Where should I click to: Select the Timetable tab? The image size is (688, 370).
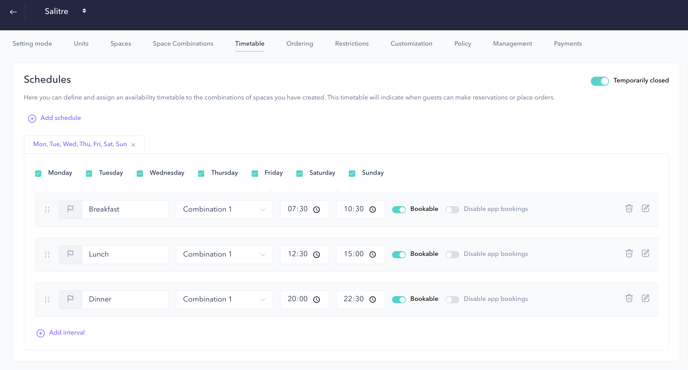250,43
